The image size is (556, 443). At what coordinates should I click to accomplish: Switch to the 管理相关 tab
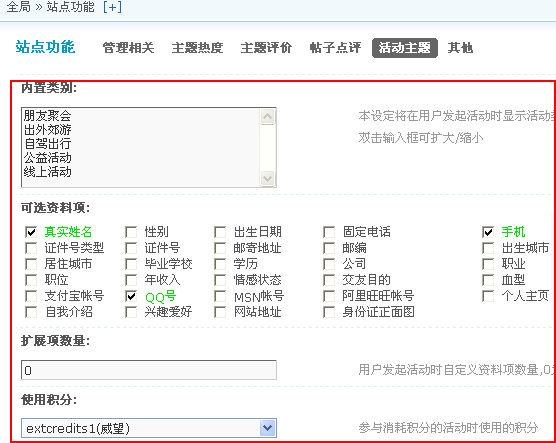point(128,48)
